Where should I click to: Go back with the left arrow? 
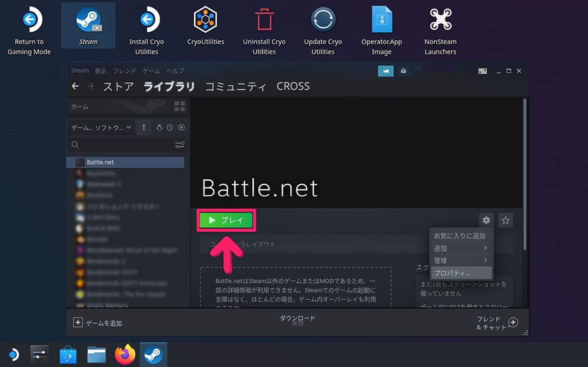point(75,86)
